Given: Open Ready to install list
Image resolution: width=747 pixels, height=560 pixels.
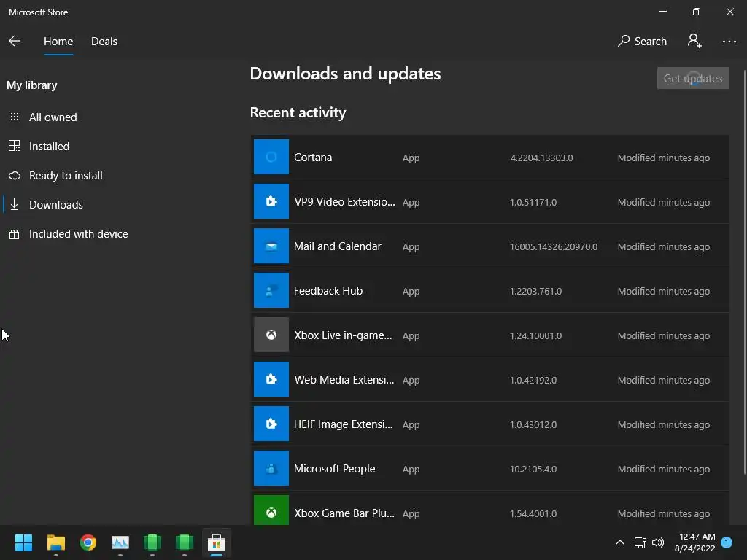Looking at the screenshot, I should point(66,176).
